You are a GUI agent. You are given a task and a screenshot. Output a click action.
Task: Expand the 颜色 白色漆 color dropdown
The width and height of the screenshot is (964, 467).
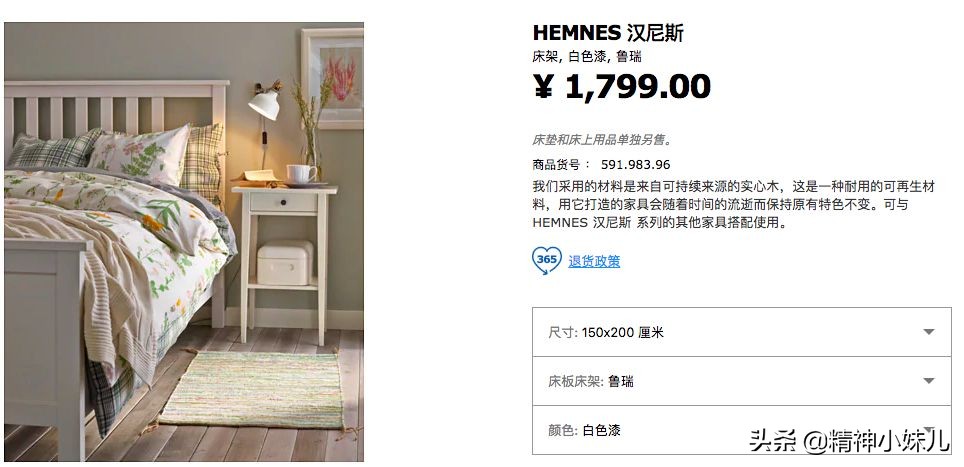click(741, 430)
